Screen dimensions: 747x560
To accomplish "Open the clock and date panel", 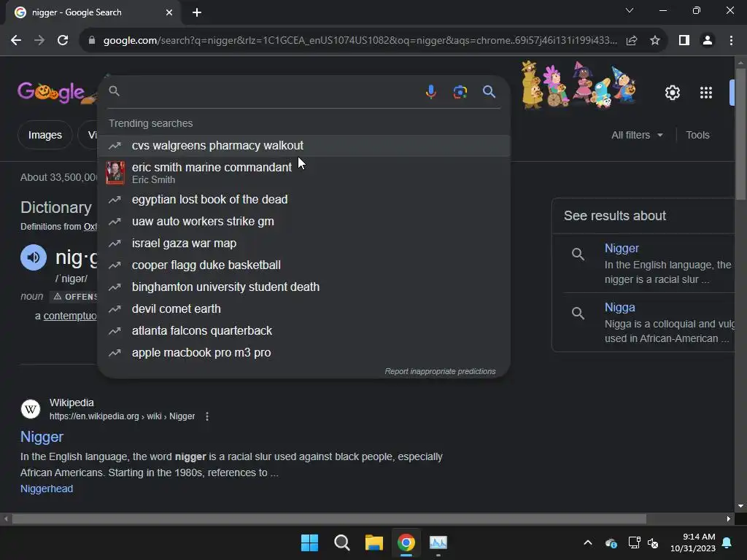I will click(693, 542).
